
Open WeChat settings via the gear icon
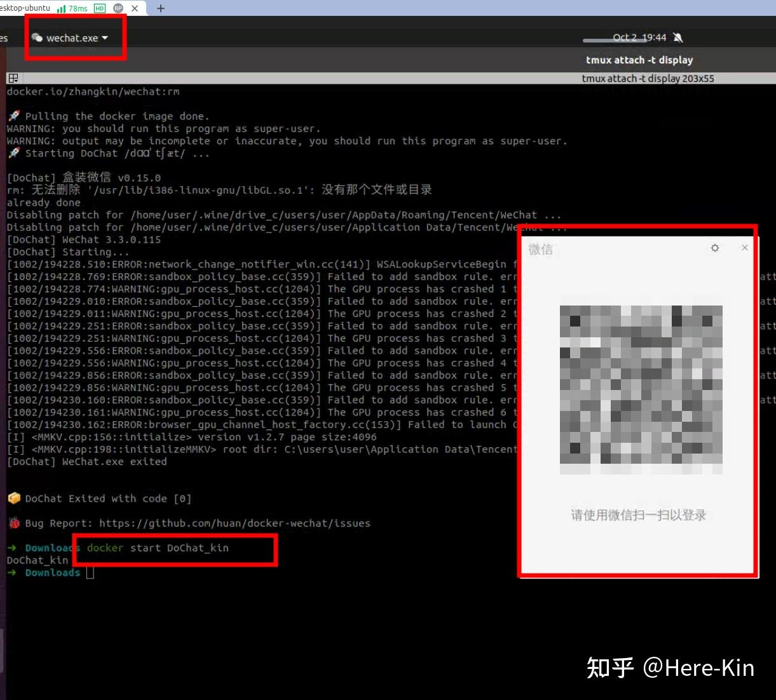714,248
